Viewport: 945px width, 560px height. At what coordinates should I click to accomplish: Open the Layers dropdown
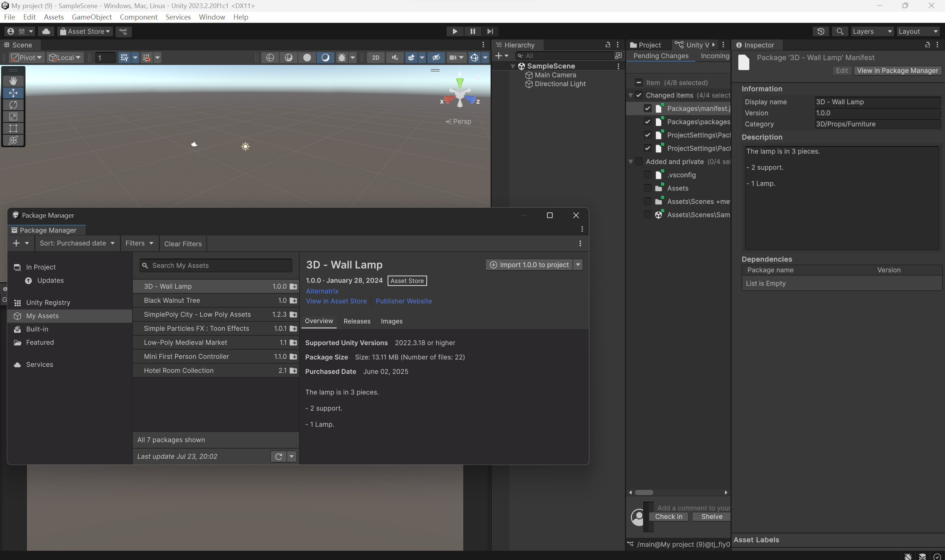pos(872,31)
